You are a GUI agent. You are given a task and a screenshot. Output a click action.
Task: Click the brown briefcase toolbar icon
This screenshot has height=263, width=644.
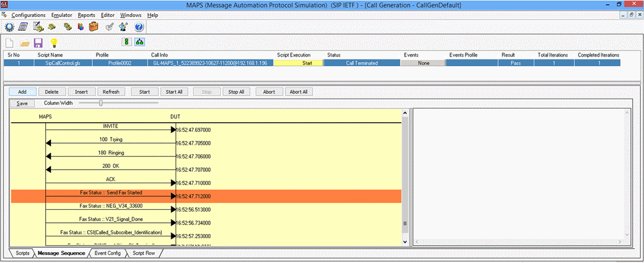[94, 27]
